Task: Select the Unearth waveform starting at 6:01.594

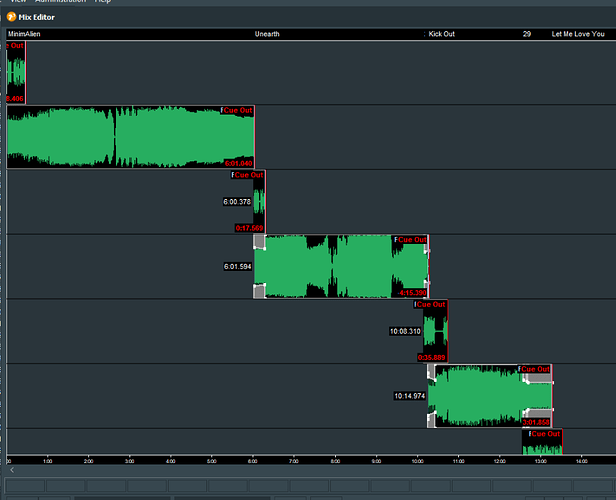Action: tap(341, 267)
